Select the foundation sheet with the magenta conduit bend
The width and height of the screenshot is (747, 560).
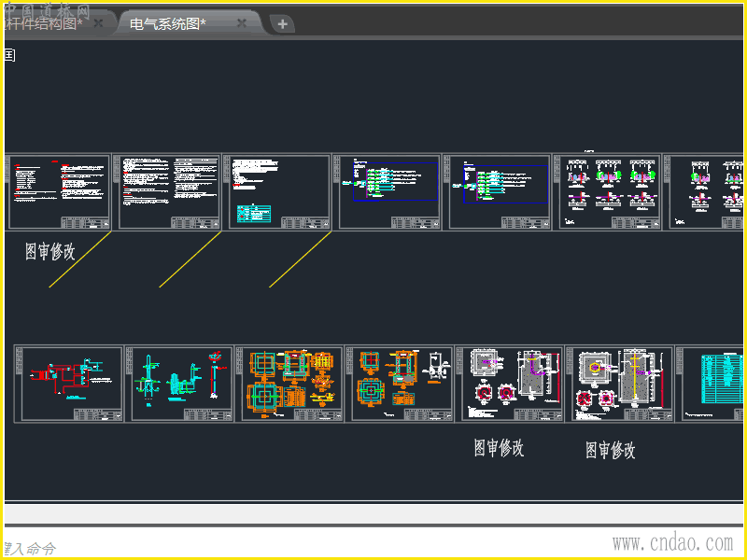pyautogui.click(x=509, y=384)
